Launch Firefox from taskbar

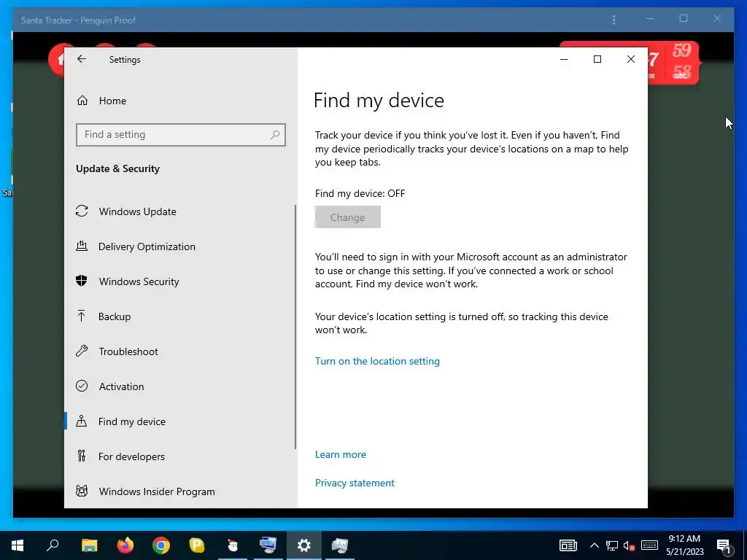click(x=125, y=545)
